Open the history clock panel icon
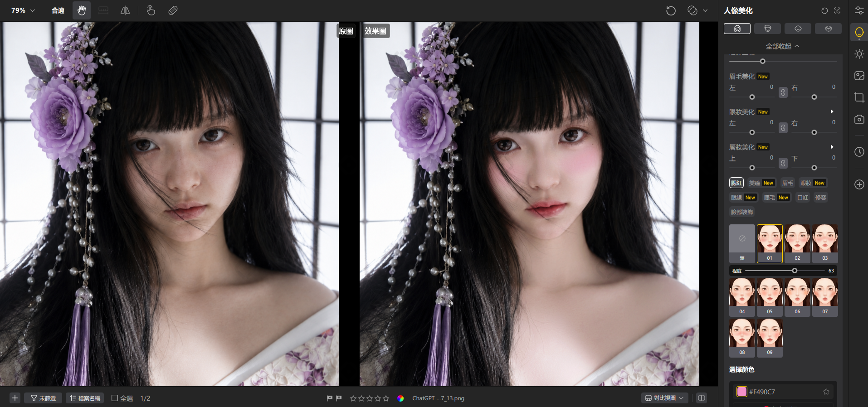This screenshot has height=407, width=868. (859, 152)
